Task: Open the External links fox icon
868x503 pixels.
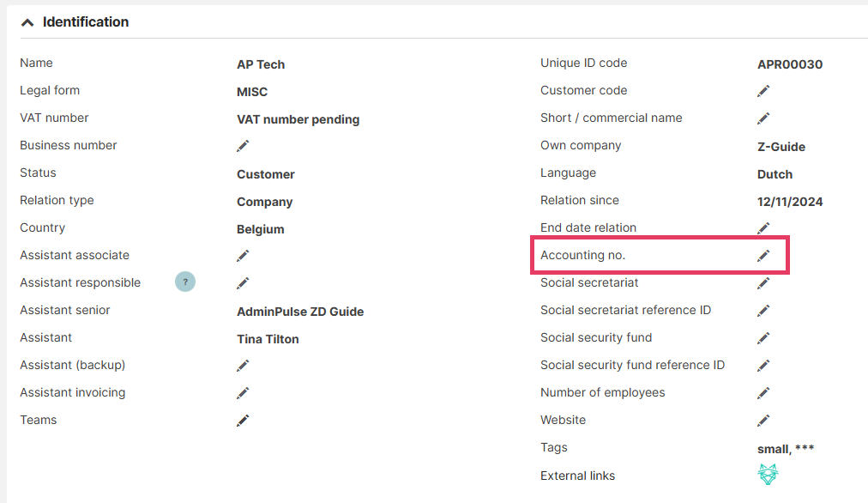Action: [768, 475]
